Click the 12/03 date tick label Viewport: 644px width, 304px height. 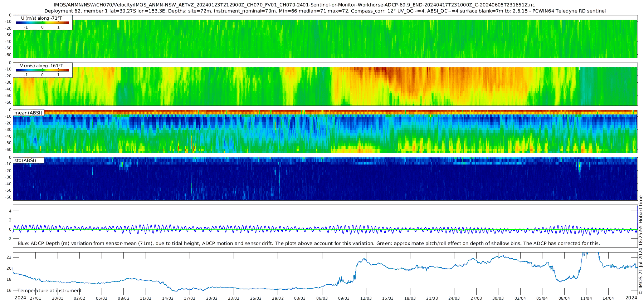point(366,298)
